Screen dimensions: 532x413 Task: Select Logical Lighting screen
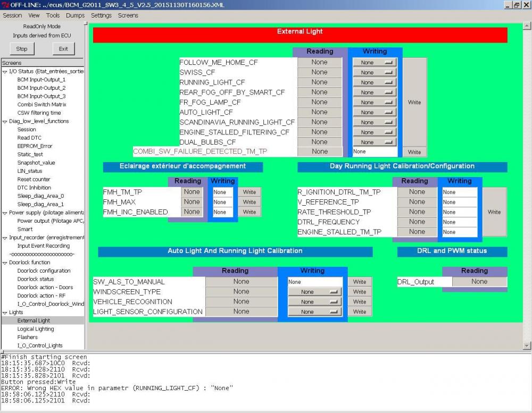coord(36,329)
